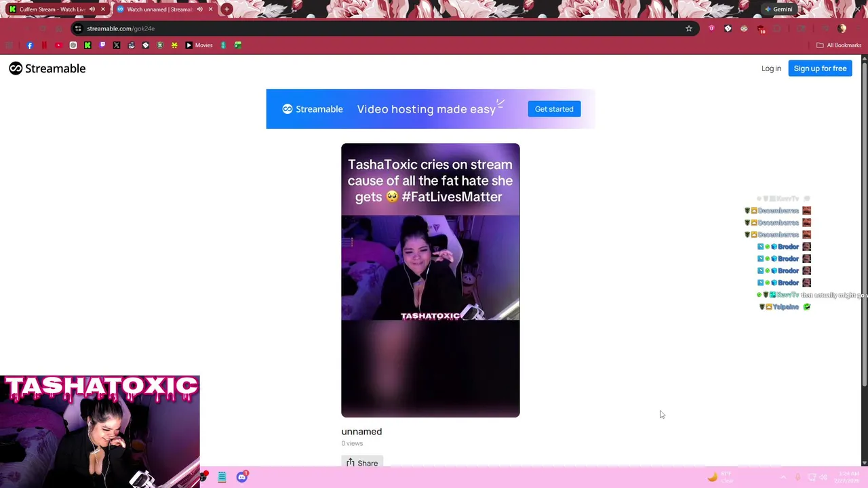Open the Facebook bookmark
868x488 pixels.
pyautogui.click(x=30, y=45)
